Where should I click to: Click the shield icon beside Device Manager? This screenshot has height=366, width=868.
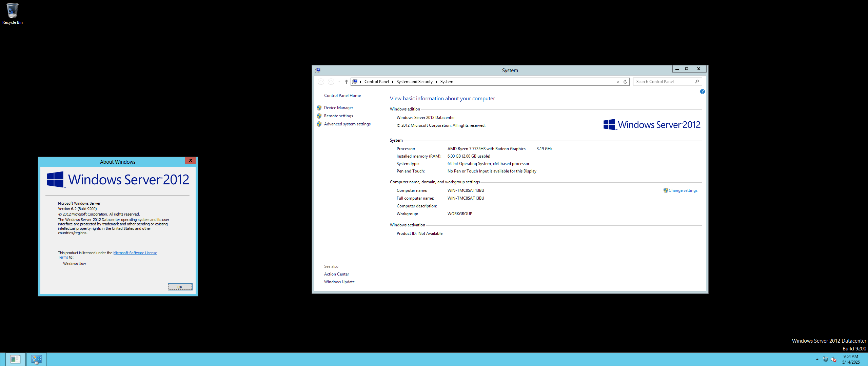(319, 108)
